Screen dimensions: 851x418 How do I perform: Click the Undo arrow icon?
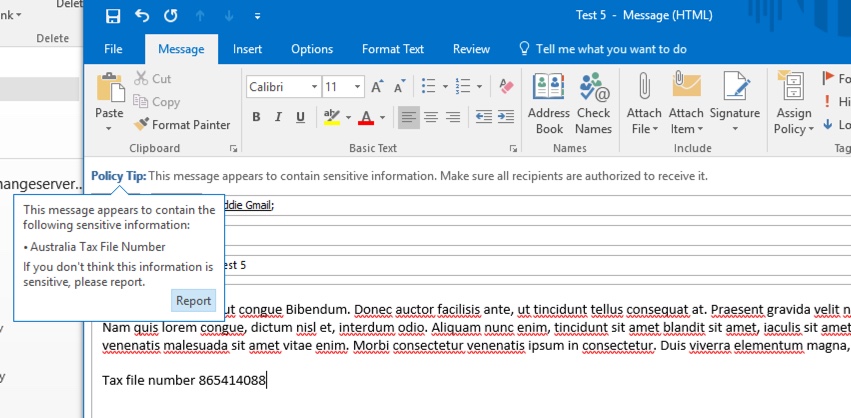[142, 16]
